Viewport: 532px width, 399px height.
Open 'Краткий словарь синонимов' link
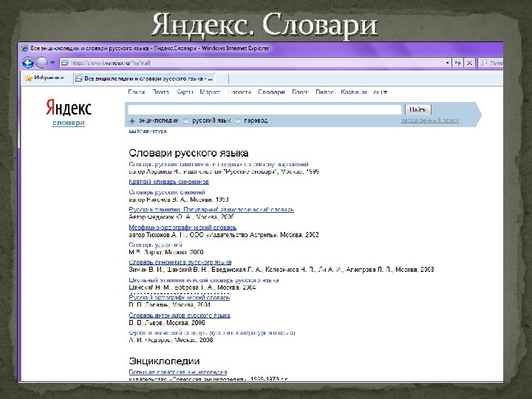pos(169,182)
